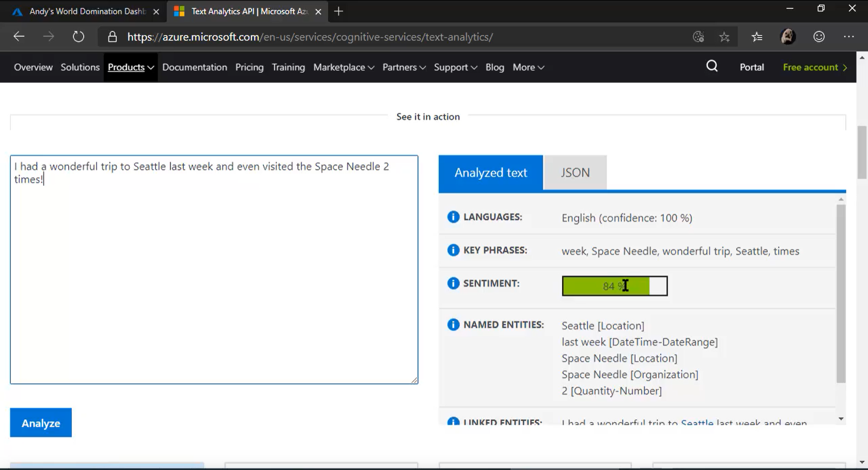Open the favorites list icon
This screenshot has height=470, width=868.
757,37
